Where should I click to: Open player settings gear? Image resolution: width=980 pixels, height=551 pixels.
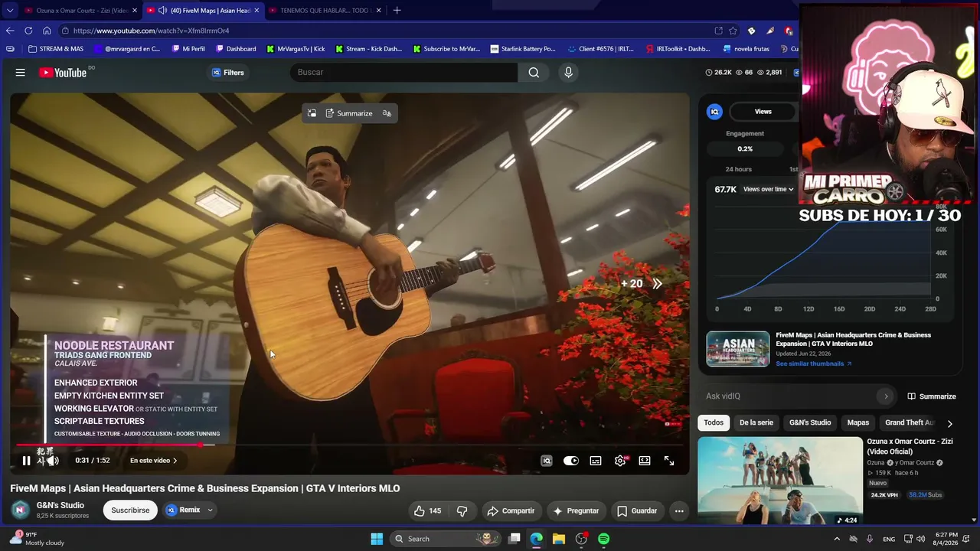click(x=620, y=461)
